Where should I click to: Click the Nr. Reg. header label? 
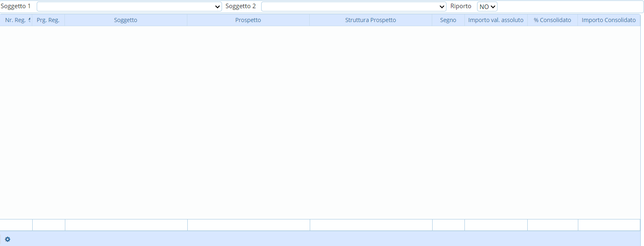point(15,20)
